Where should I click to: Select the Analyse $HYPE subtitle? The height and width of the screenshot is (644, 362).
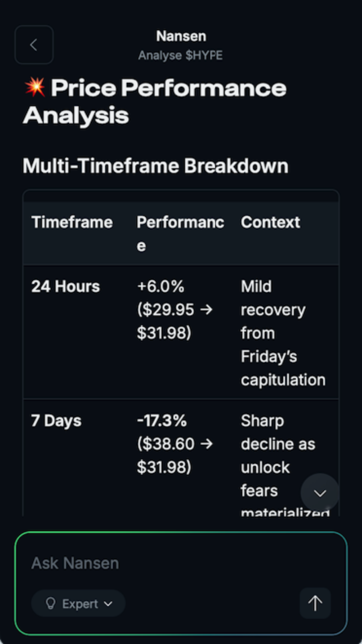tap(180, 56)
